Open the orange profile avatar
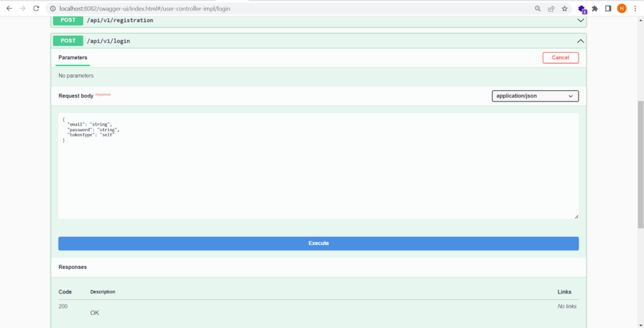Screen dimensions: 644x328 (x=622, y=8)
